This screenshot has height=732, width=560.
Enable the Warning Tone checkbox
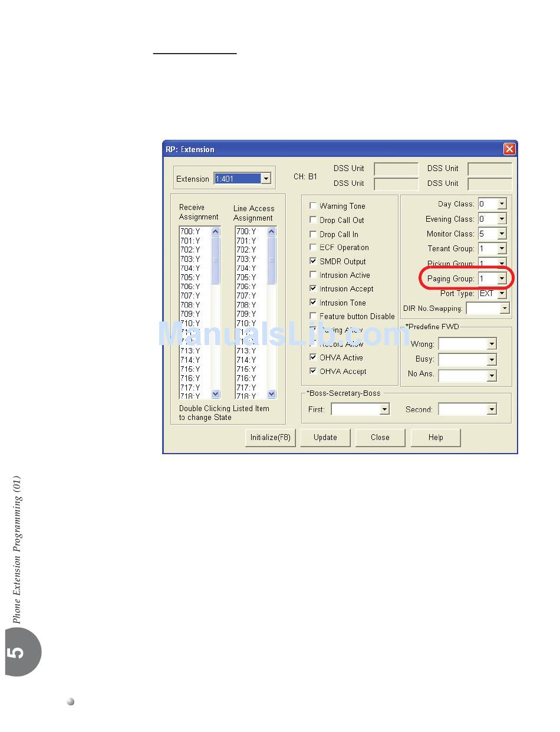314,206
